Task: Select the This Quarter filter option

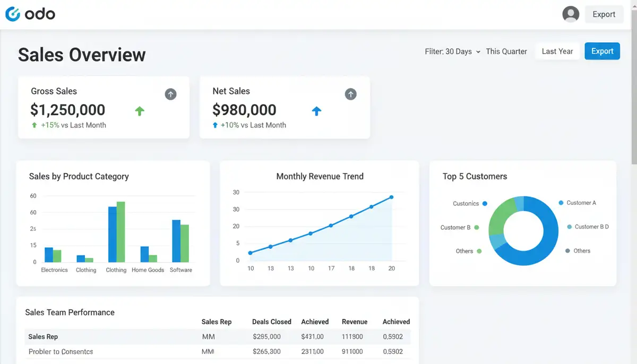Action: 506,51
